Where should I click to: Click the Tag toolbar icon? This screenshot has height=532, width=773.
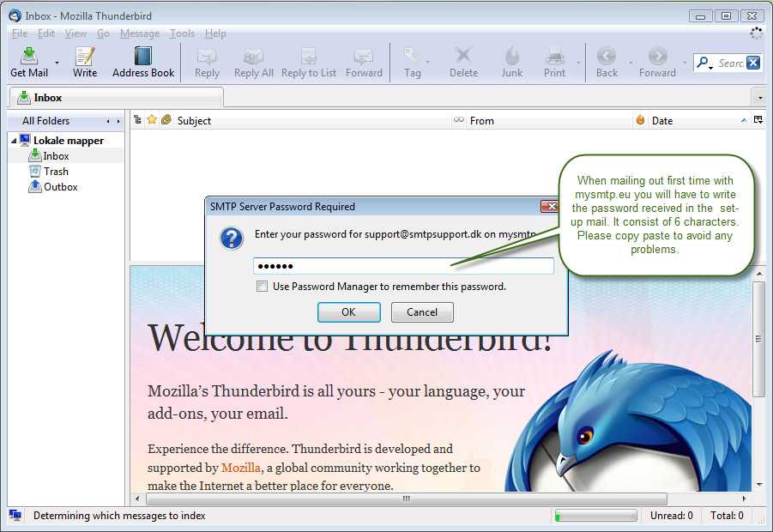tap(411, 55)
